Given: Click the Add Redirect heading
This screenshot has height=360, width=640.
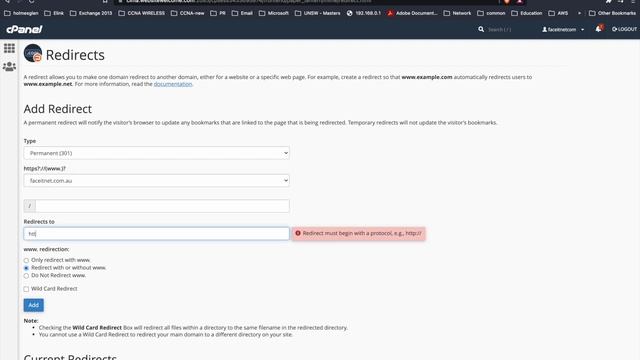Looking at the screenshot, I should coord(58,109).
